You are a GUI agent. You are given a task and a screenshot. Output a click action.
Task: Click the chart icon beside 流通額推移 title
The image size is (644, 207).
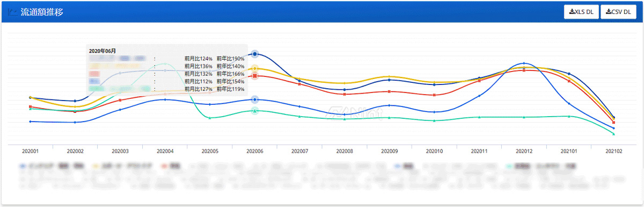[x=13, y=12]
